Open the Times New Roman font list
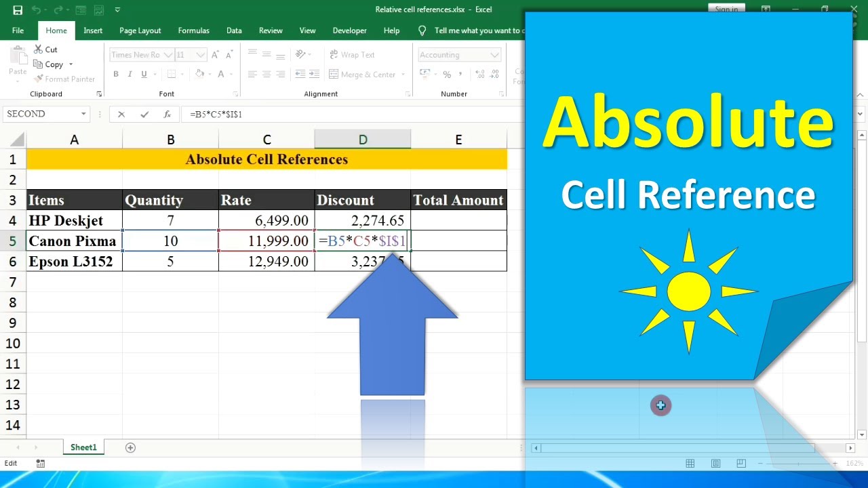The image size is (868, 488). point(167,55)
